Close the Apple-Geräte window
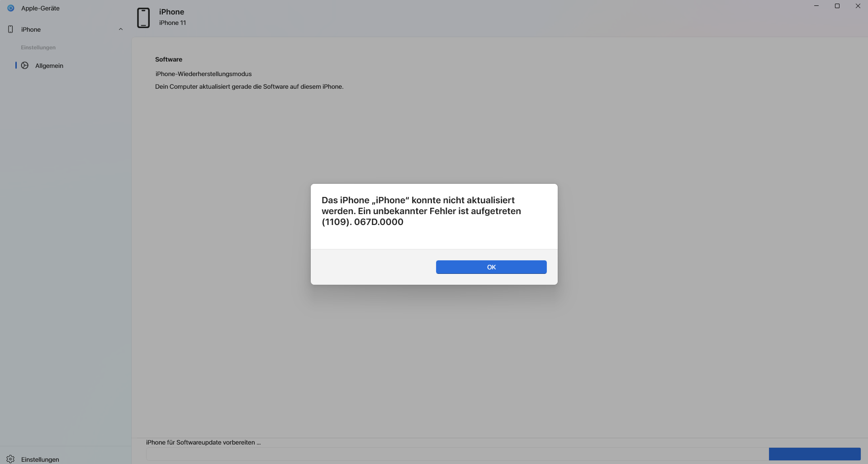Screen dimensions: 868x464 858,6
